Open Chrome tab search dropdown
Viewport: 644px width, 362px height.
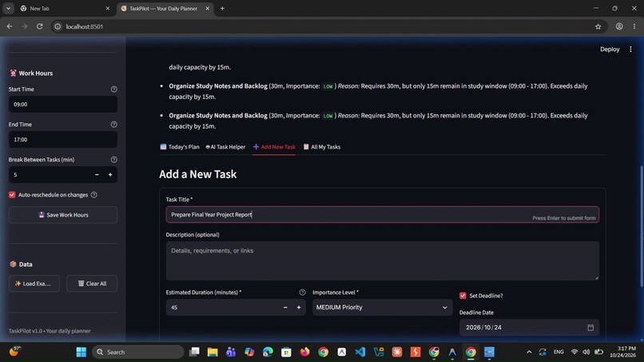[x=8, y=8]
